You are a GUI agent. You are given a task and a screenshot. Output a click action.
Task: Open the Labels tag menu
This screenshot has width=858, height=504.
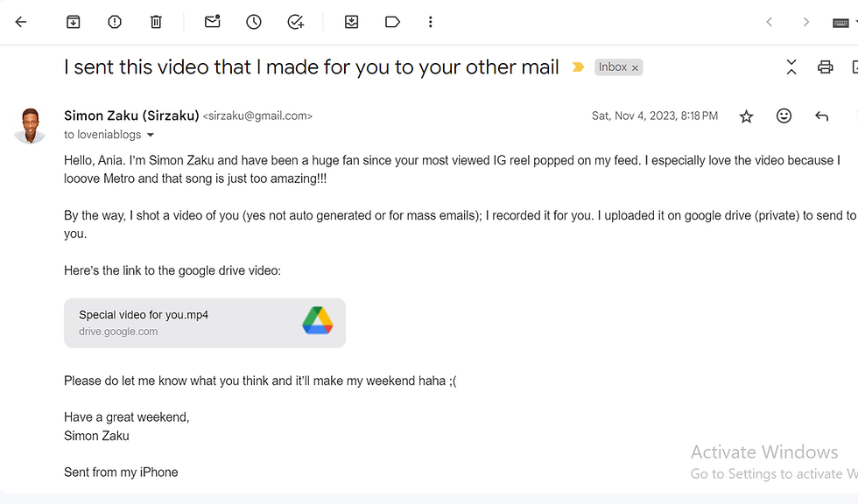point(392,22)
